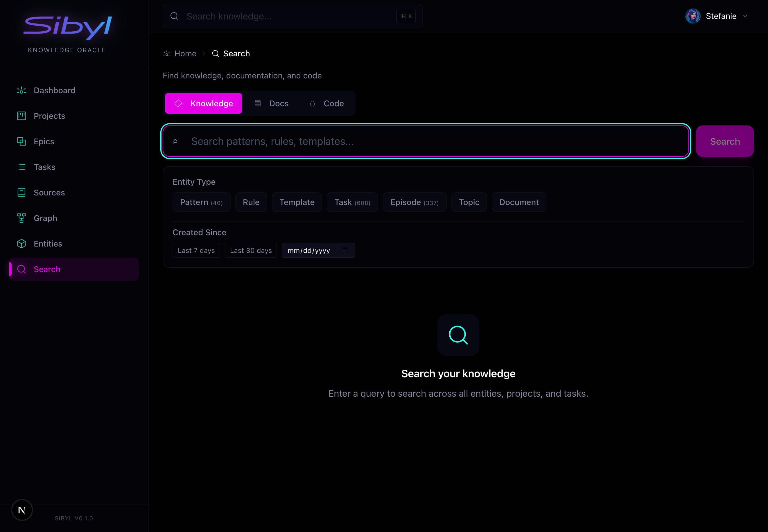Toggle the Task entity type filter

pyautogui.click(x=352, y=202)
